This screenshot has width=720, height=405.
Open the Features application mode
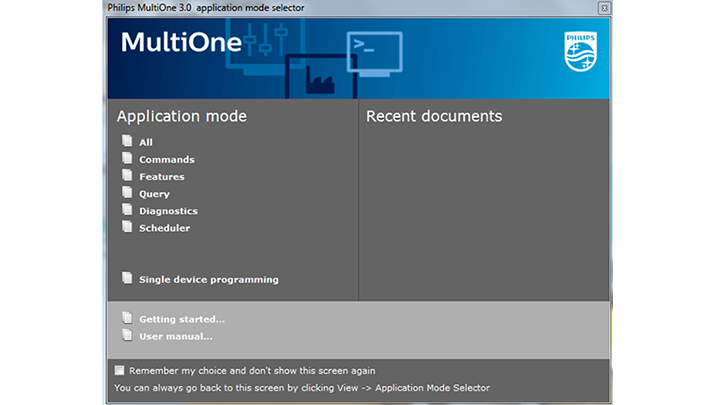click(162, 177)
